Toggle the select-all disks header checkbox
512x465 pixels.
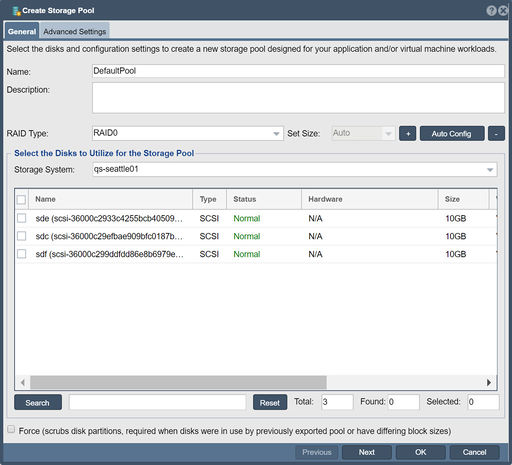point(21,200)
